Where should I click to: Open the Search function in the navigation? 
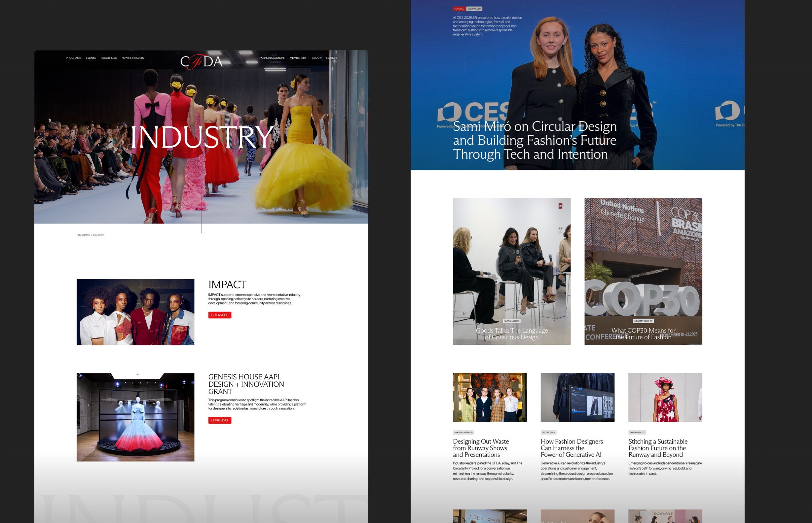[x=331, y=58]
